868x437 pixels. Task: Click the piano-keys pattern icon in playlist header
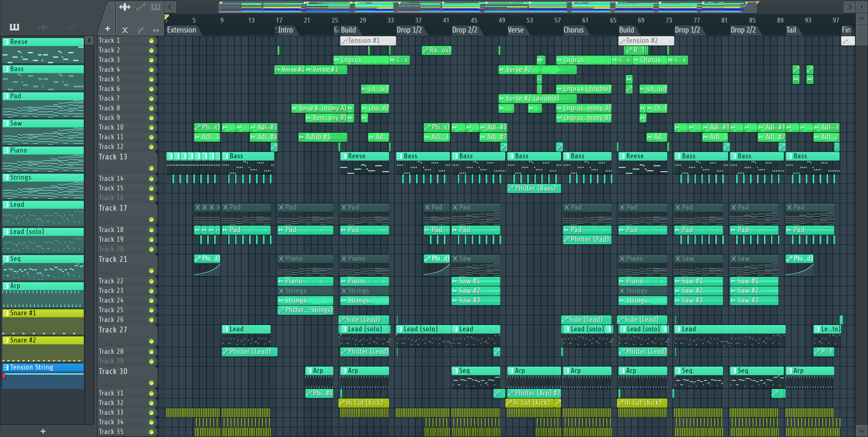point(156,7)
